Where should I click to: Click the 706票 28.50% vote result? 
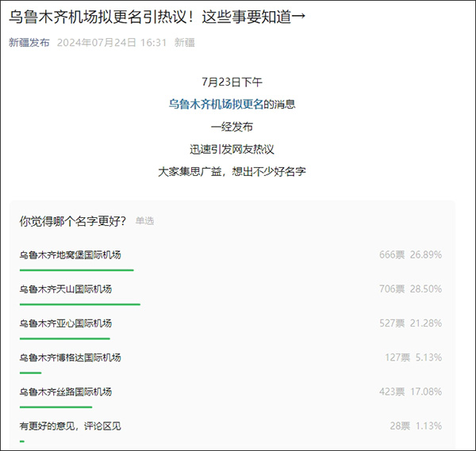pyautogui.click(x=410, y=289)
